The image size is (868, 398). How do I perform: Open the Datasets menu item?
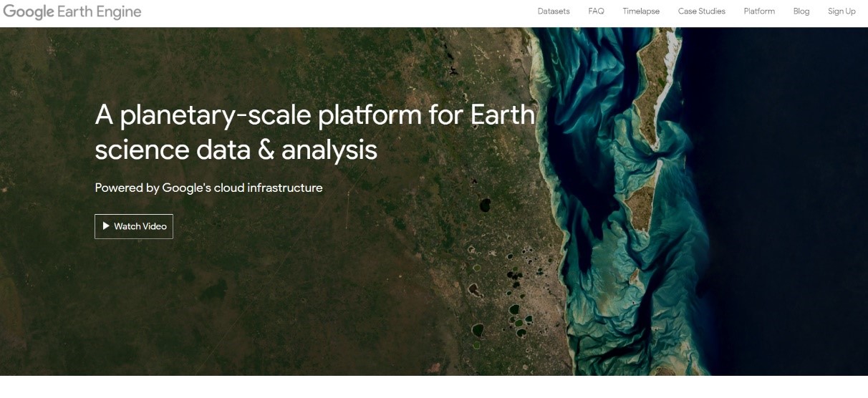(x=554, y=11)
